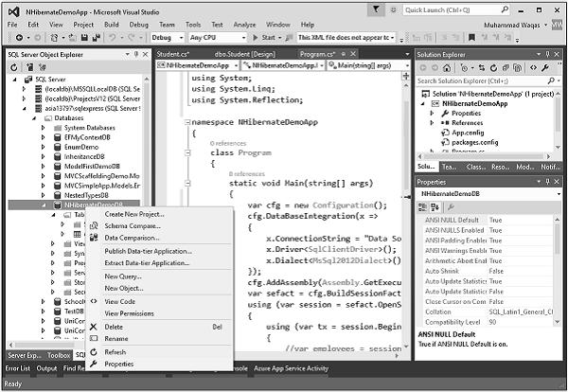Click the Sync with Active Document icon
The width and height of the screenshot is (568, 392).
point(482,68)
